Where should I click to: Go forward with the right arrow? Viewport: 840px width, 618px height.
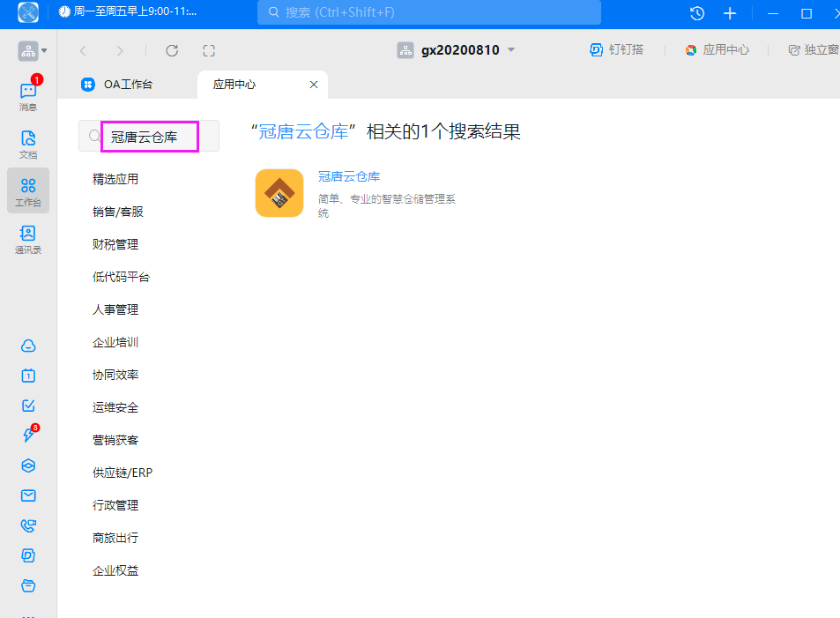coord(120,50)
